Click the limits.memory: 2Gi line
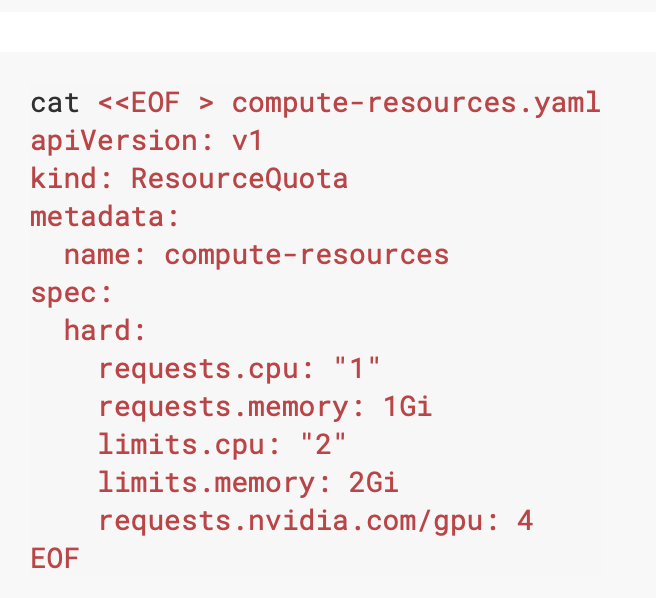Image resolution: width=656 pixels, height=598 pixels. [x=248, y=483]
